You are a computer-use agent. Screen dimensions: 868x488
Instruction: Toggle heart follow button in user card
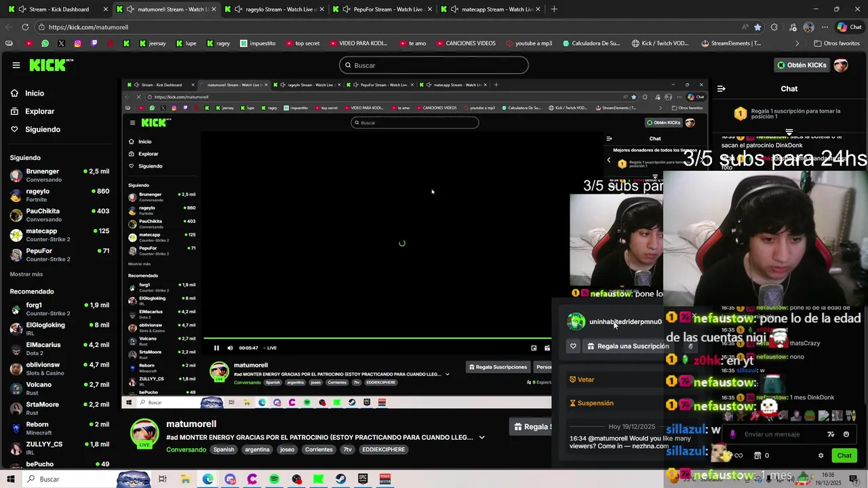point(573,346)
